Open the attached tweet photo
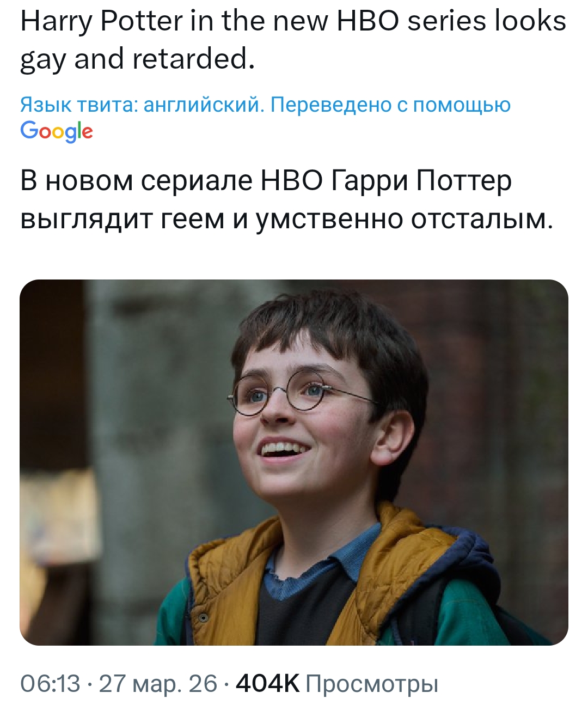 (294, 463)
